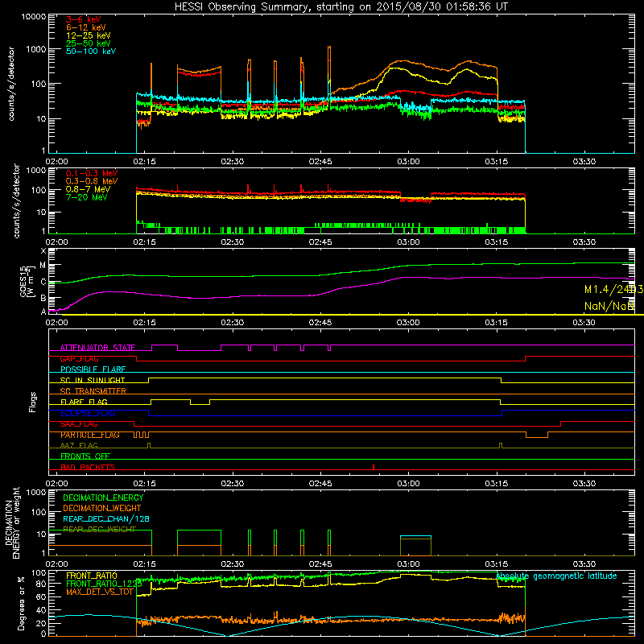Click the ATTENUATOR_STATE flag label
The width and height of the screenshot is (644, 644).
tap(97, 348)
